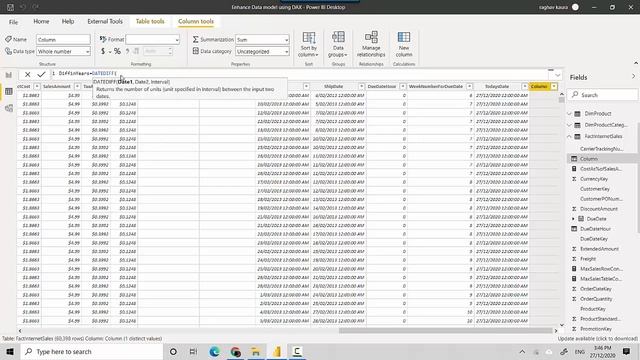Open Windows Start menu

(x=10, y=351)
